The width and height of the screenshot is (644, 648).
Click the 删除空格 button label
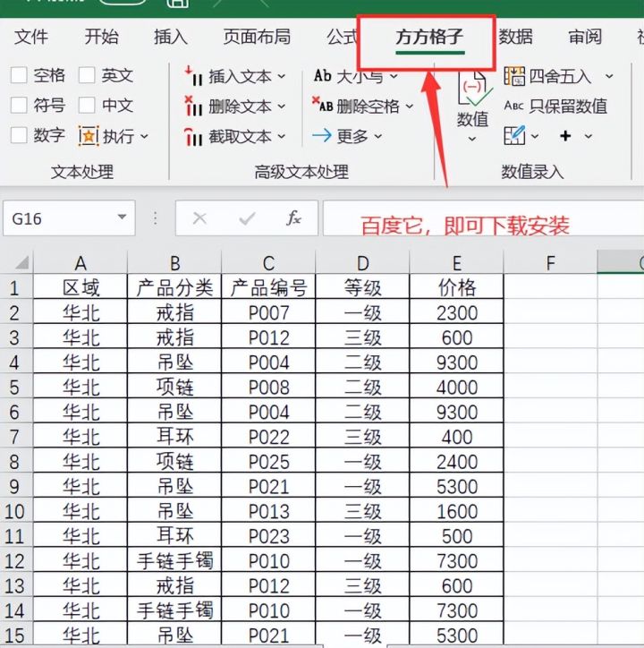368,107
